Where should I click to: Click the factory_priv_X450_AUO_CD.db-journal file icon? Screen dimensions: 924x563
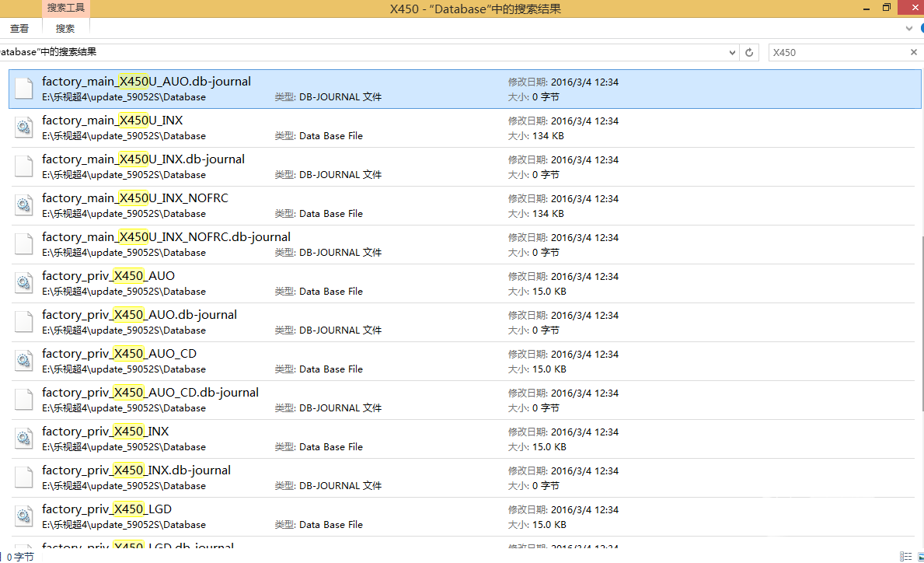23,400
